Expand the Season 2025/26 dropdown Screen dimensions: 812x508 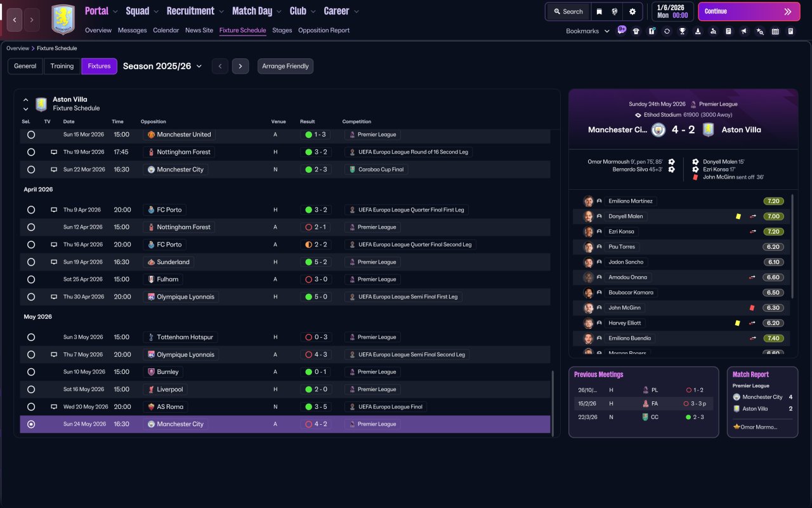(x=162, y=66)
